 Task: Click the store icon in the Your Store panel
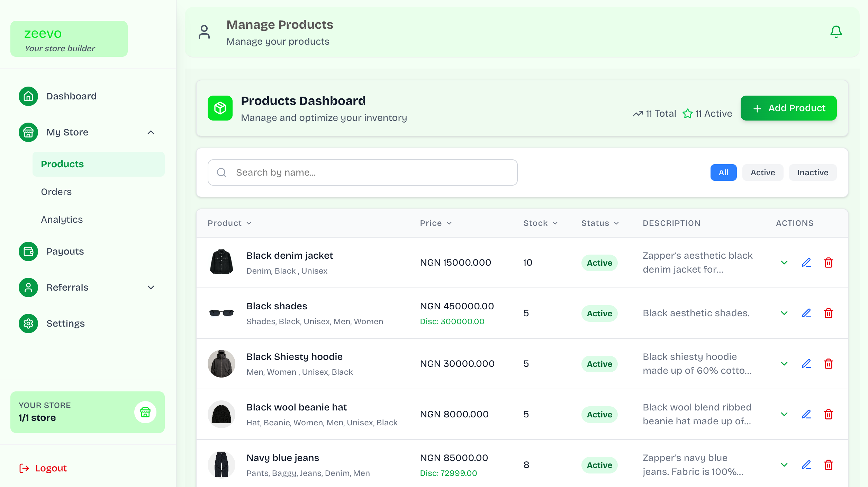(145, 412)
